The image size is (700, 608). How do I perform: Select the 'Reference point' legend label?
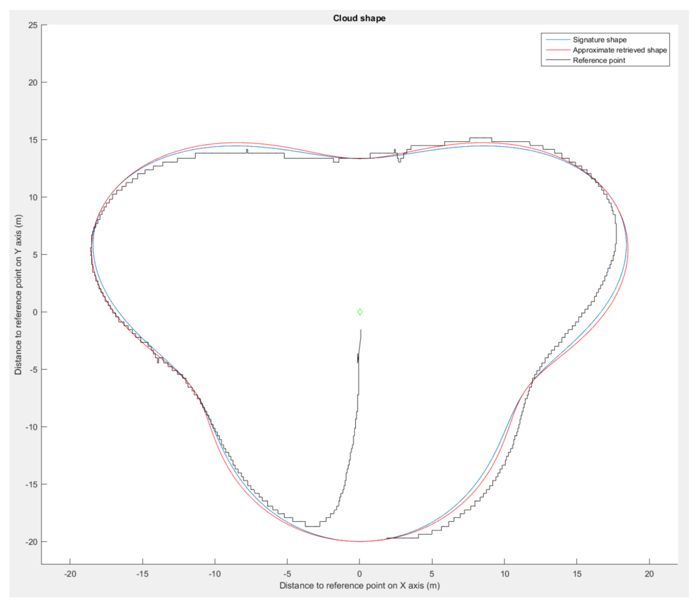(599, 60)
